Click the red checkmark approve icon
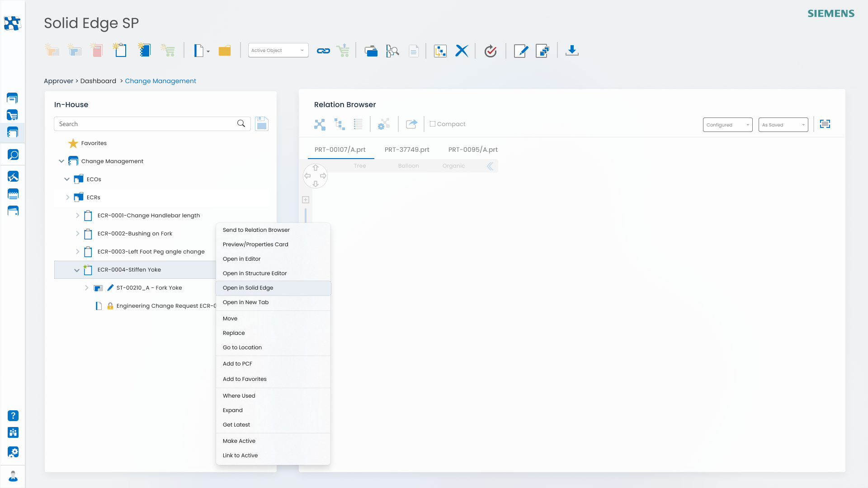The image size is (868, 488). [x=491, y=51]
